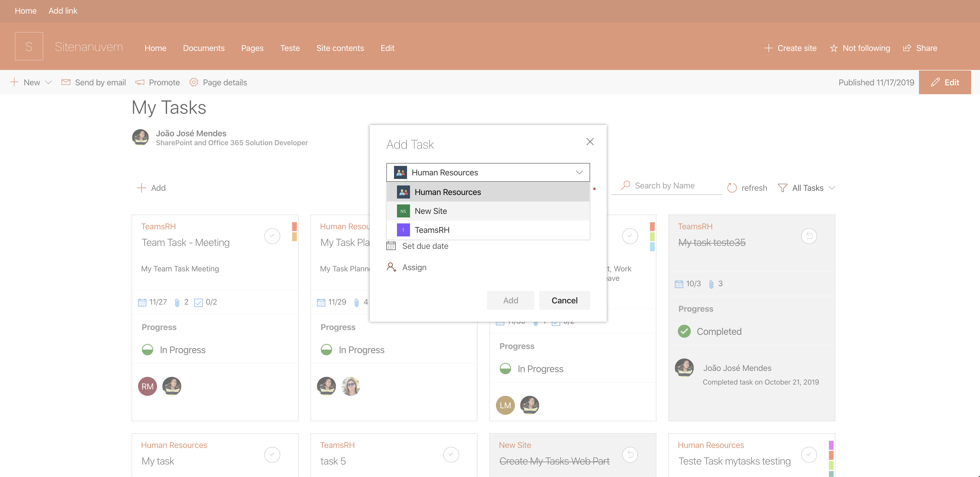Mark the third card task complete
Viewport: 980px width, 477px height.
(630, 236)
